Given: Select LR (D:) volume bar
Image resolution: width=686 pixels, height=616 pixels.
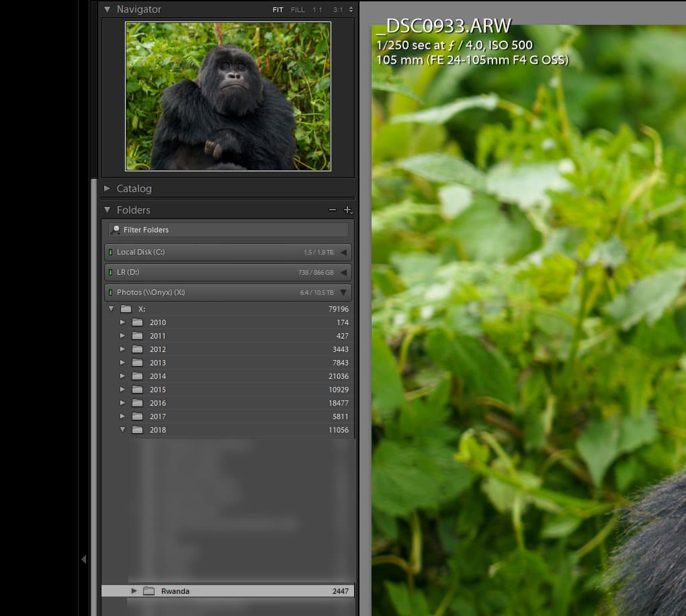Looking at the screenshot, I should coord(228,273).
